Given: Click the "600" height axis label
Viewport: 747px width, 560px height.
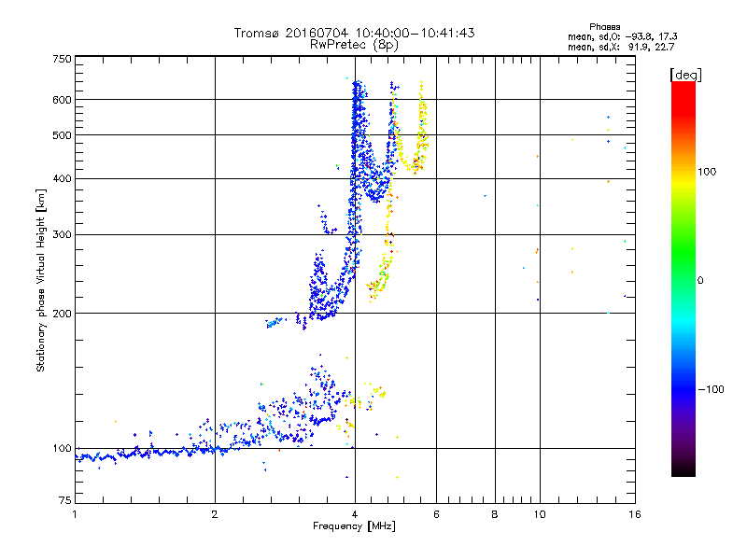Looking at the screenshot, I should (62, 100).
